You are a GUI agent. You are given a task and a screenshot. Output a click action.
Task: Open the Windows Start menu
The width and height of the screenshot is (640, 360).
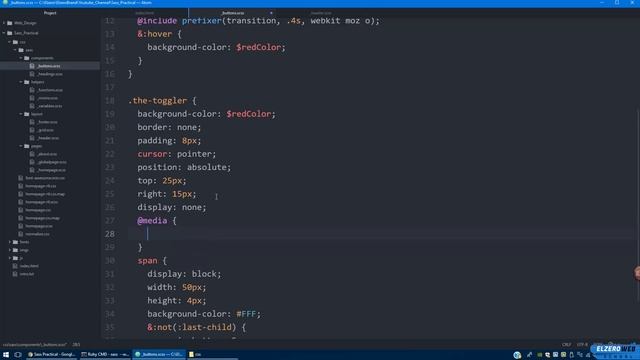coord(6,355)
